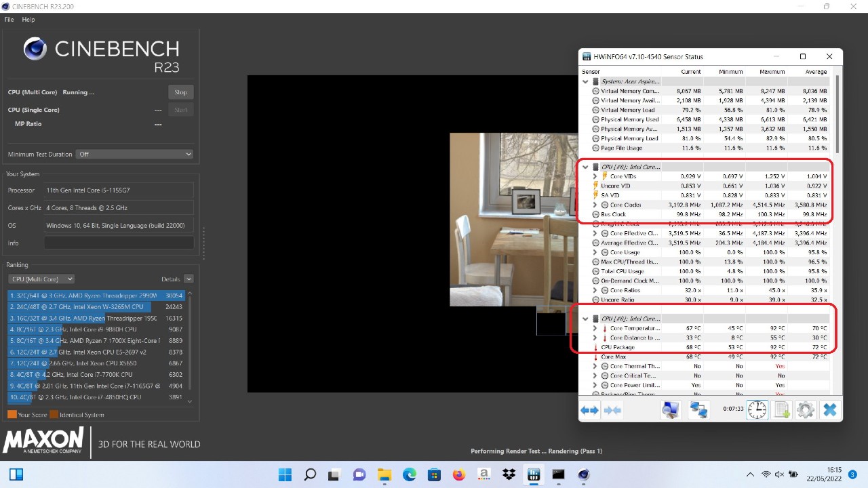This screenshot has width=868, height=488.
Task: Click the Current column header in HWiNFO
Action: 691,71
